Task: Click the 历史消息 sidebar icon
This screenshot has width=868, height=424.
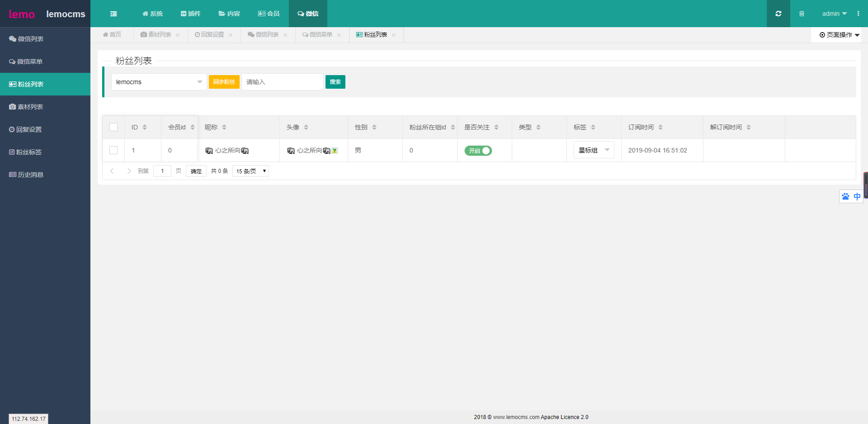Action: 13,174
